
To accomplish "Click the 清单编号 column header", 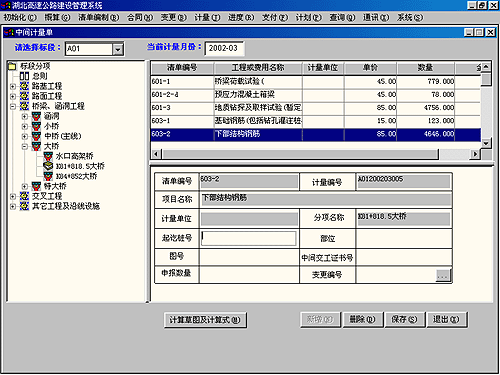I will coord(182,68).
